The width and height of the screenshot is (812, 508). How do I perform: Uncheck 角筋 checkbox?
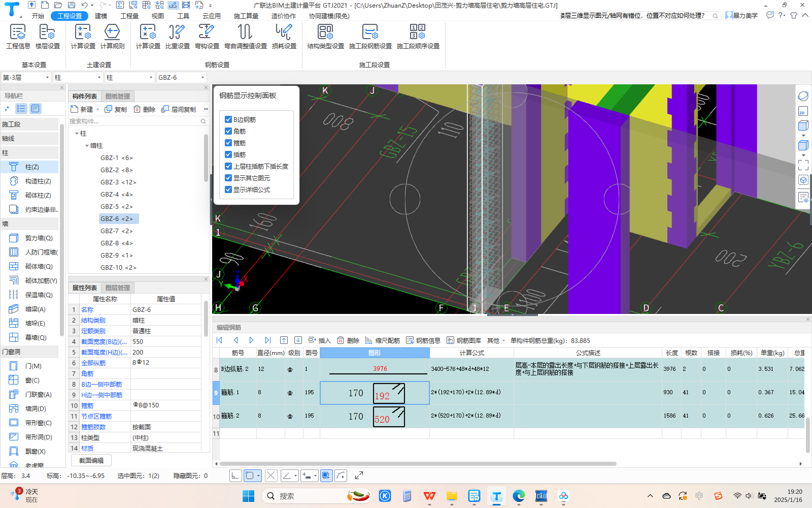228,131
